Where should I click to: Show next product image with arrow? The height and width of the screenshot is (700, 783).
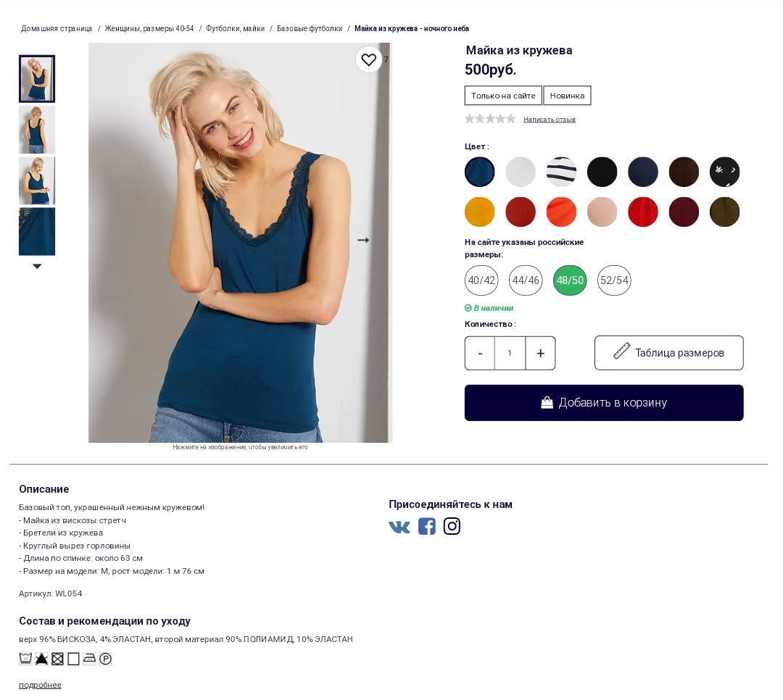click(x=363, y=240)
